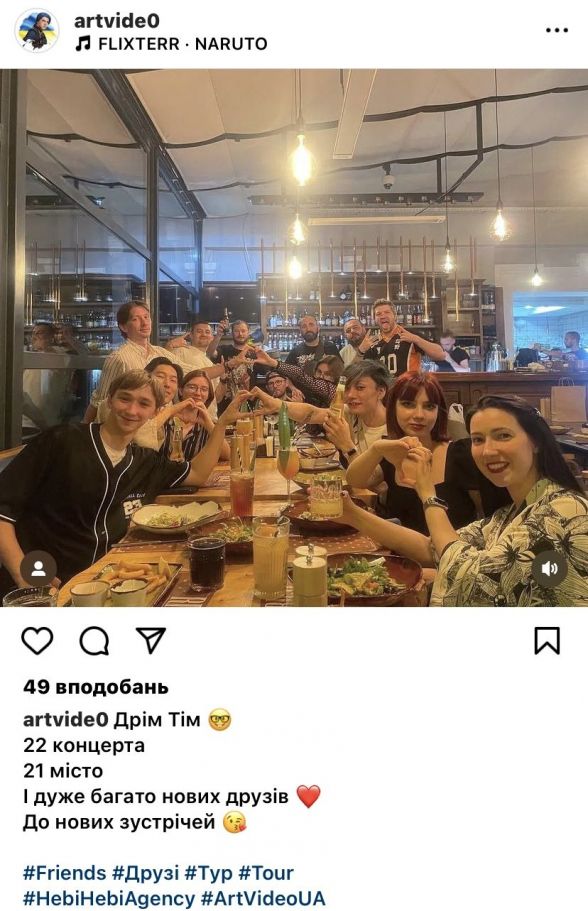Like the post with the heart icon
The height and width of the screenshot is (911, 588).
[37, 641]
